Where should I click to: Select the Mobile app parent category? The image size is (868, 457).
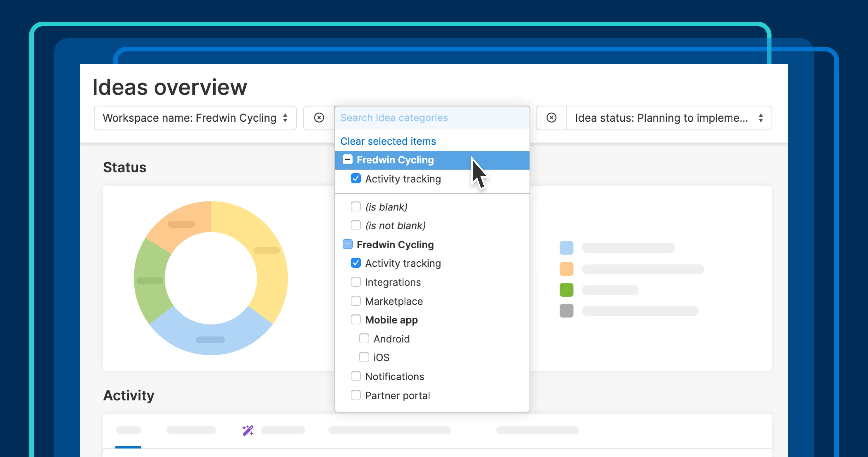[356, 320]
